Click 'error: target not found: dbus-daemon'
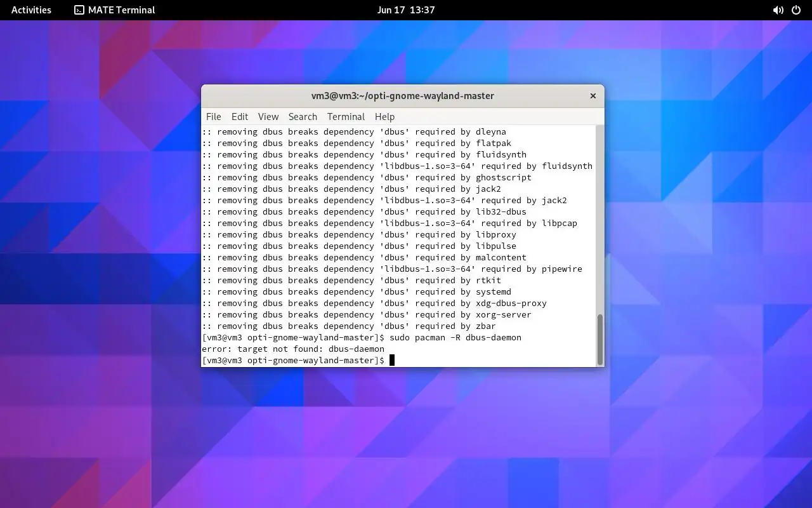Viewport: 812px width, 508px height. (x=293, y=349)
